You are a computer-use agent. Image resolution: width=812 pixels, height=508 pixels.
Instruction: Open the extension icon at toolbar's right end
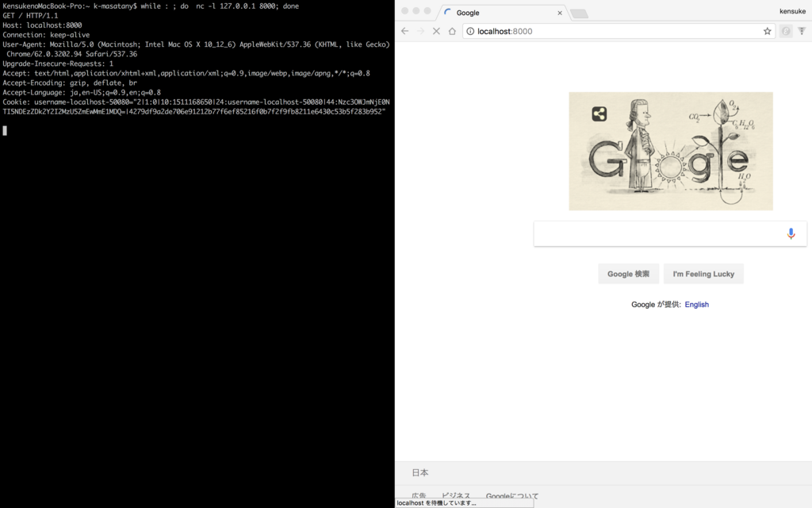pyautogui.click(x=802, y=31)
